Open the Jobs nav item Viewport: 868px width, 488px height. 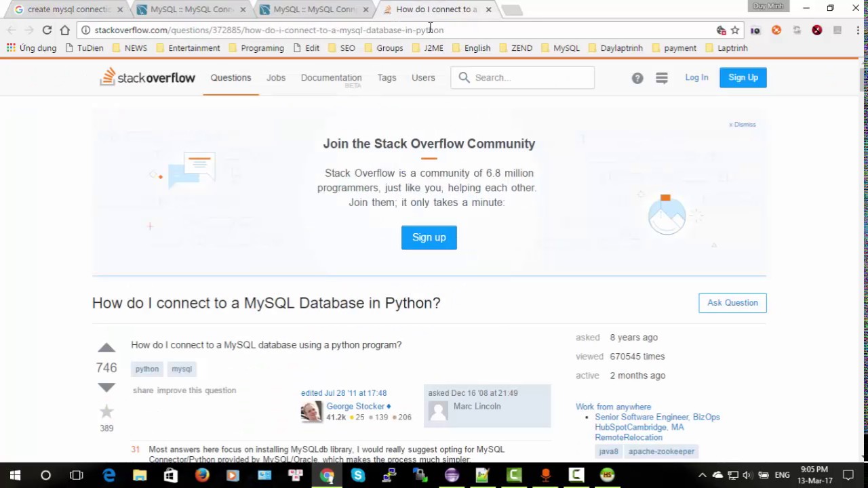coord(276,77)
